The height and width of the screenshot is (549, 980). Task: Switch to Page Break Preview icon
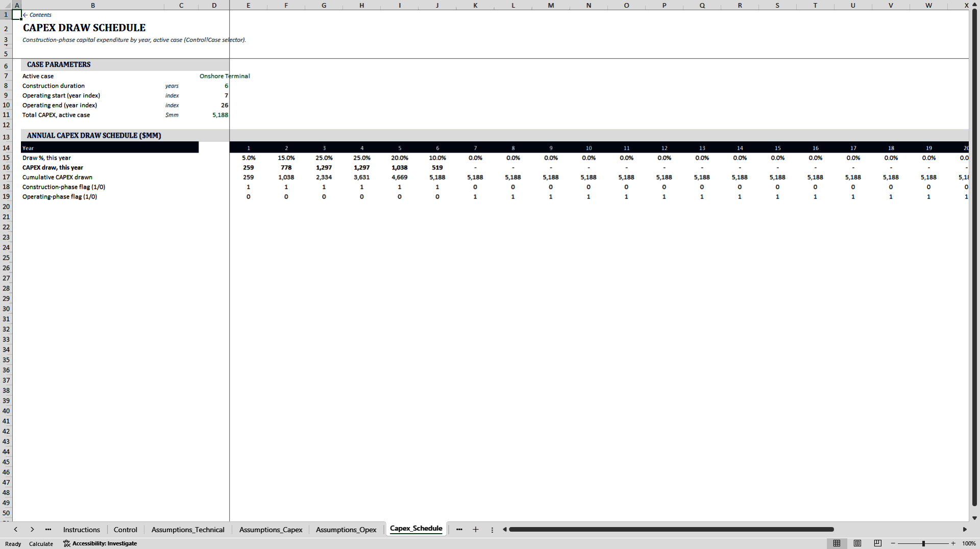click(x=878, y=543)
